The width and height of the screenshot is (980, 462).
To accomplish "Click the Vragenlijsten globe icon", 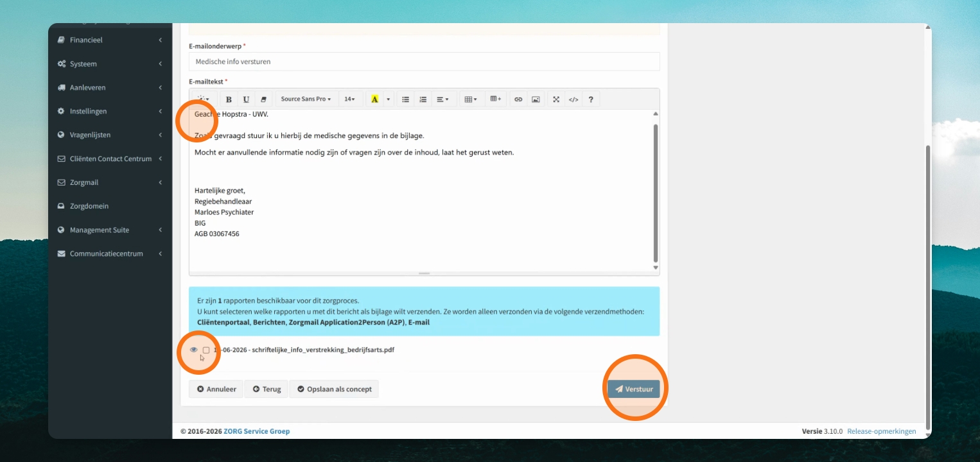I will 61,135.
